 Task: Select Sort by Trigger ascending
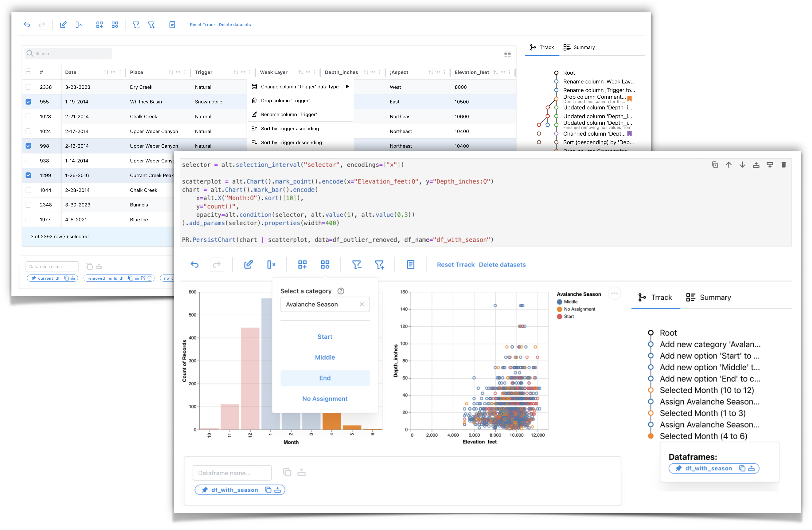click(x=300, y=129)
